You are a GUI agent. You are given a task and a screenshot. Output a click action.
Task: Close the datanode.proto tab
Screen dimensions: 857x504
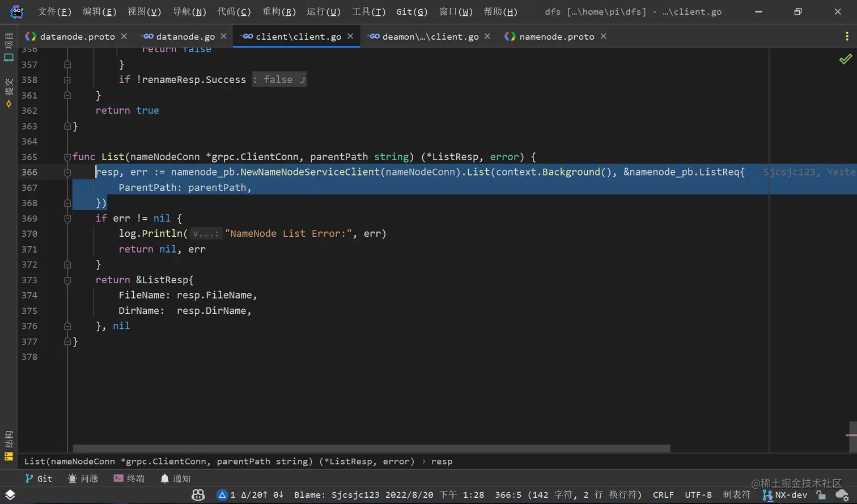click(x=124, y=36)
